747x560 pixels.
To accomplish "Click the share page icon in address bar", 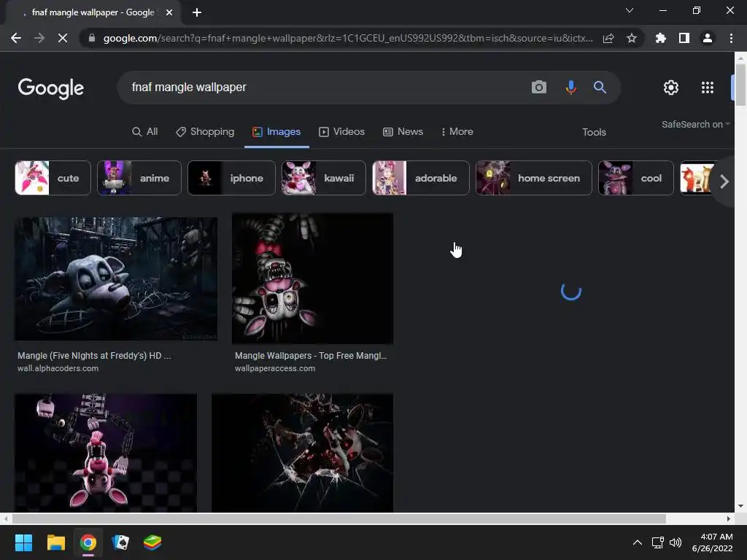I will [x=608, y=38].
